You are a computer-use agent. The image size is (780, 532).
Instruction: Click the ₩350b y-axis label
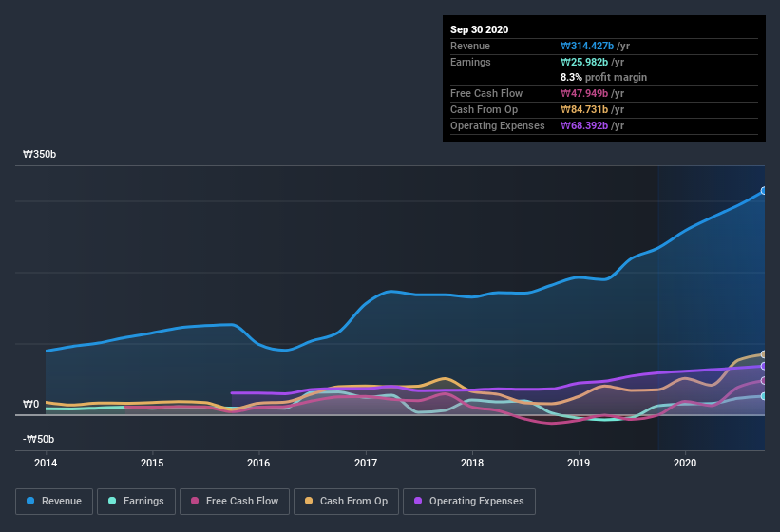[x=39, y=154]
